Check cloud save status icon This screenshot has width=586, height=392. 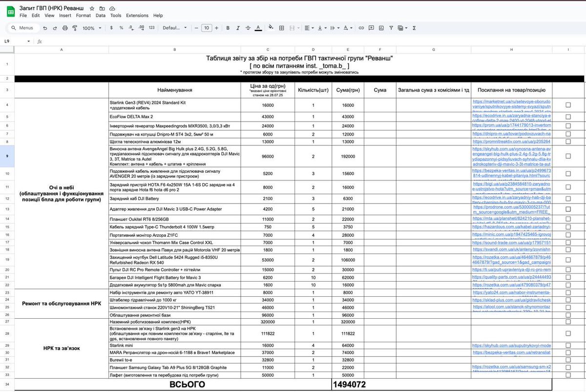112,9
